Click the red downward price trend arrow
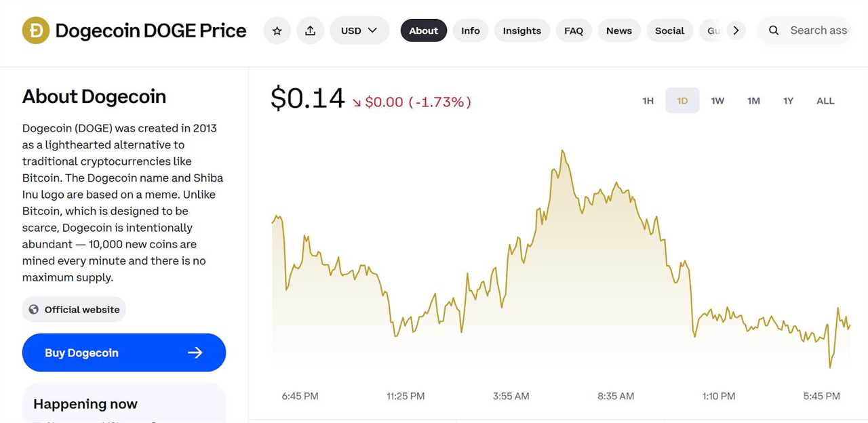The image size is (868, 423). (357, 102)
